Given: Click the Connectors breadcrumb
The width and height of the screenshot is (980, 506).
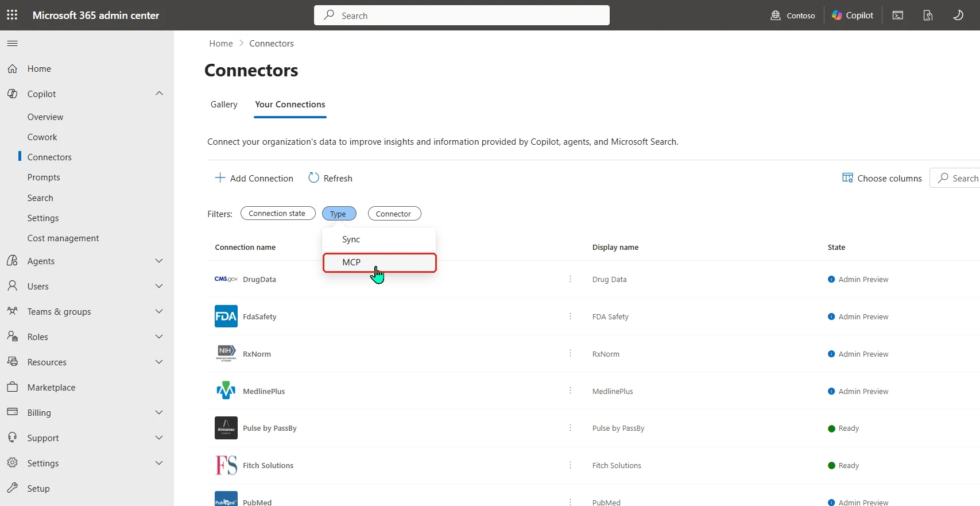Looking at the screenshot, I should [x=272, y=44].
